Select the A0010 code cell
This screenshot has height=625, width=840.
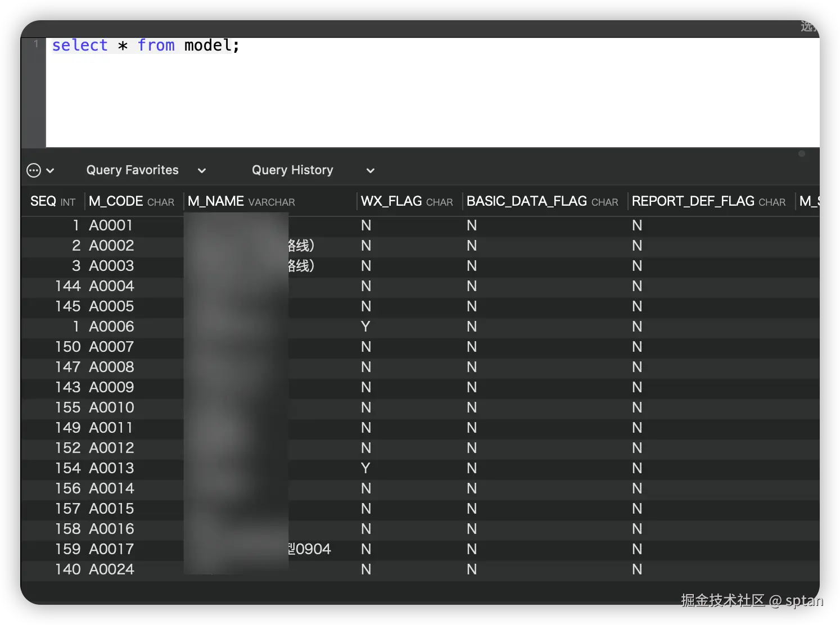[x=111, y=407]
